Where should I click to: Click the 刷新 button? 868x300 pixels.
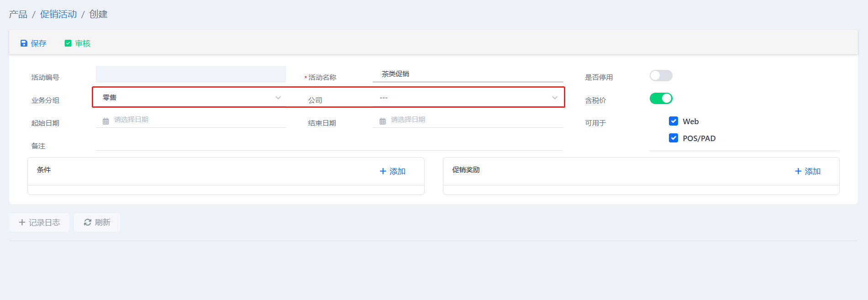[97, 222]
